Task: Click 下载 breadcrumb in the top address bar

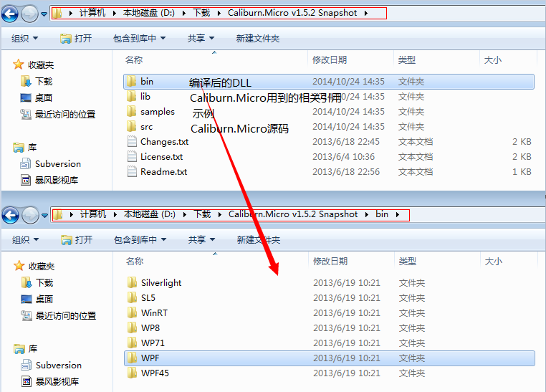Action: click(x=201, y=13)
